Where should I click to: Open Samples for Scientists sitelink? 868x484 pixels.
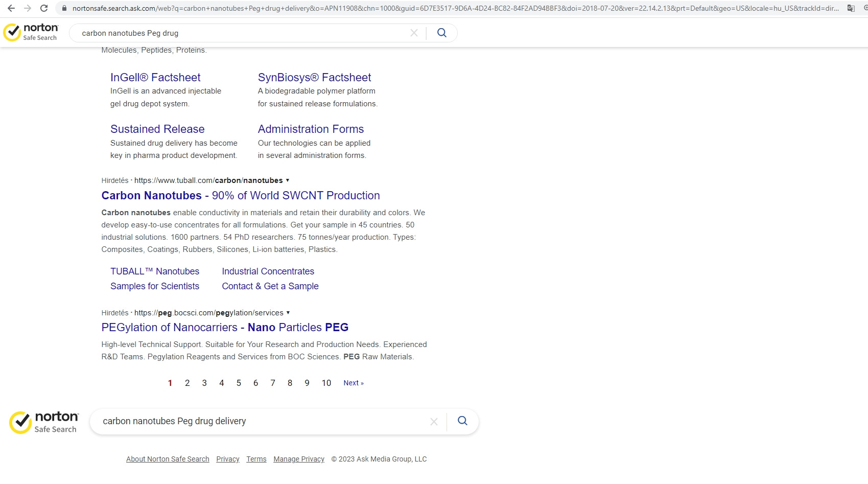click(155, 286)
